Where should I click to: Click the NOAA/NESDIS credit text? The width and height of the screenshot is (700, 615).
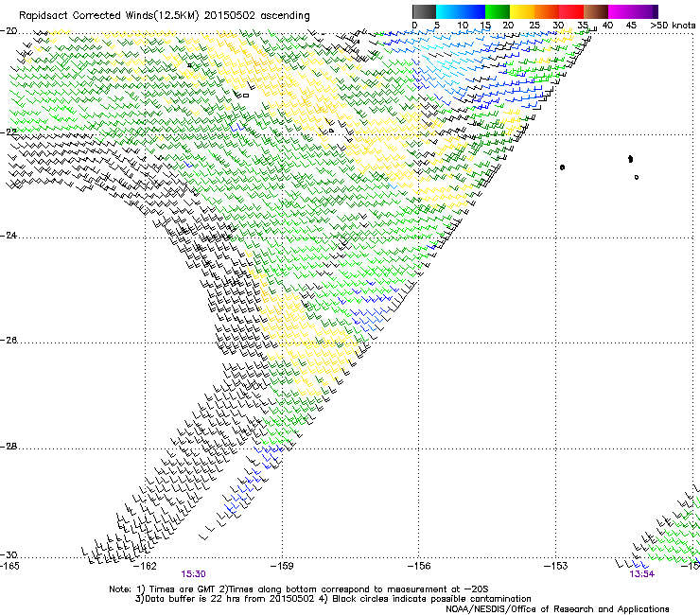pyautogui.click(x=557, y=609)
